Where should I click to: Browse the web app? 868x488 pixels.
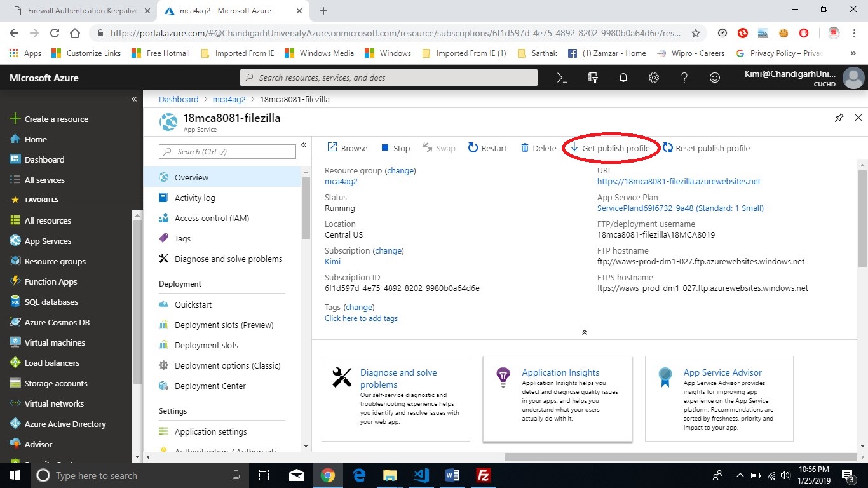[348, 148]
